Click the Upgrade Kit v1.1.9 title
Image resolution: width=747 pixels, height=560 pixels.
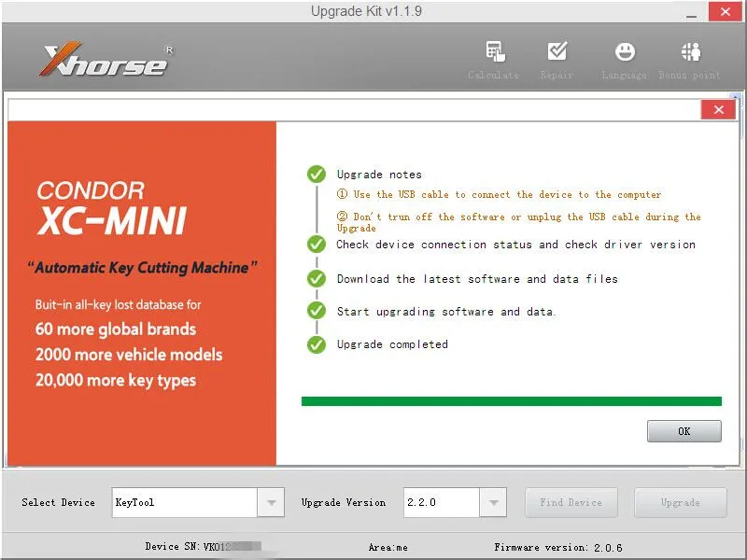pos(366,11)
